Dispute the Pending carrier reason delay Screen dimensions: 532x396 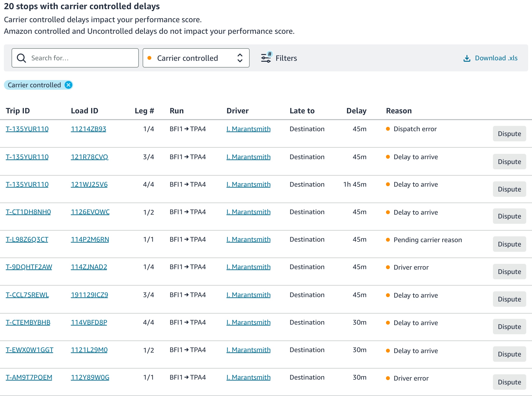click(509, 244)
